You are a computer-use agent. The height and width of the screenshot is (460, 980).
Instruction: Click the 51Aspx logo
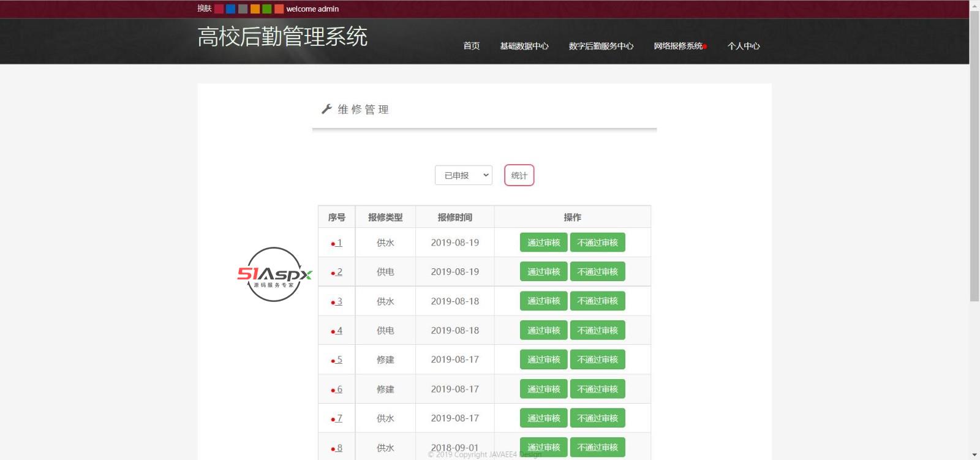pyautogui.click(x=274, y=274)
